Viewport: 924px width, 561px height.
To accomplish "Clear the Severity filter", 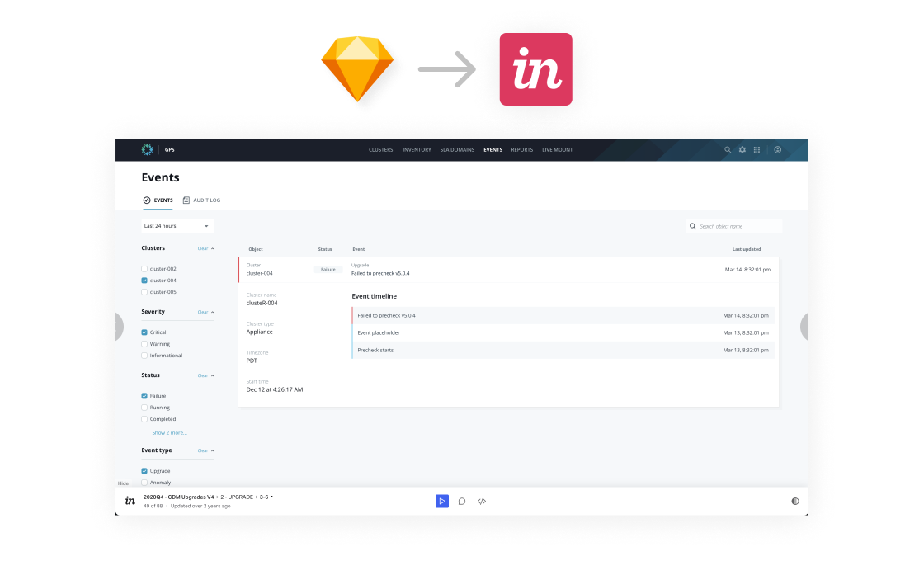I will pyautogui.click(x=203, y=313).
